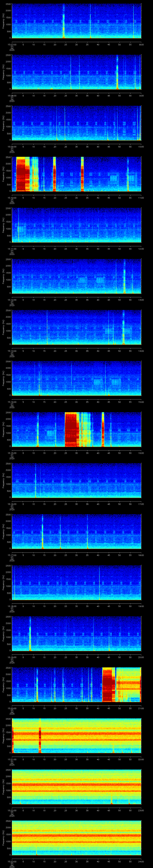Click the 15:20:00 start time label
This screenshot has width=153, height=868.
12,708
